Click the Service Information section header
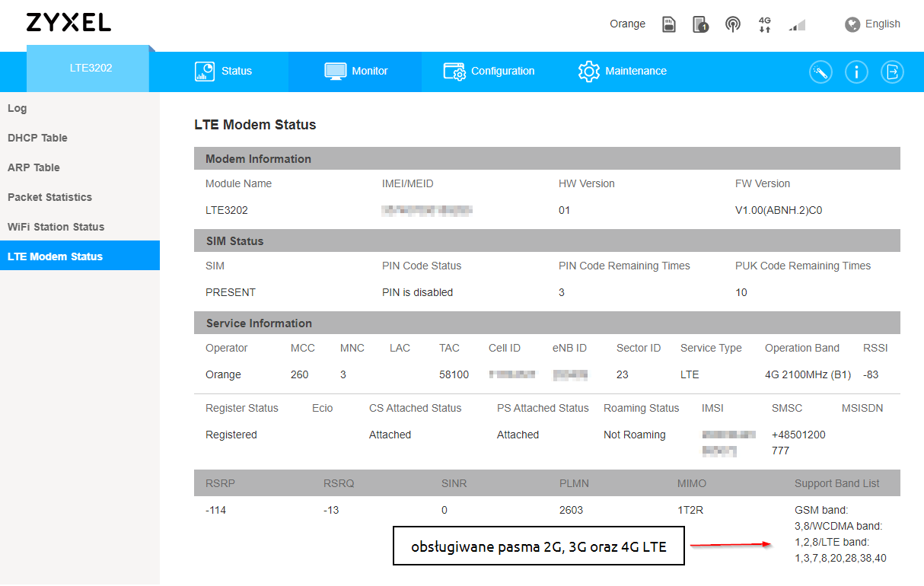 point(547,323)
